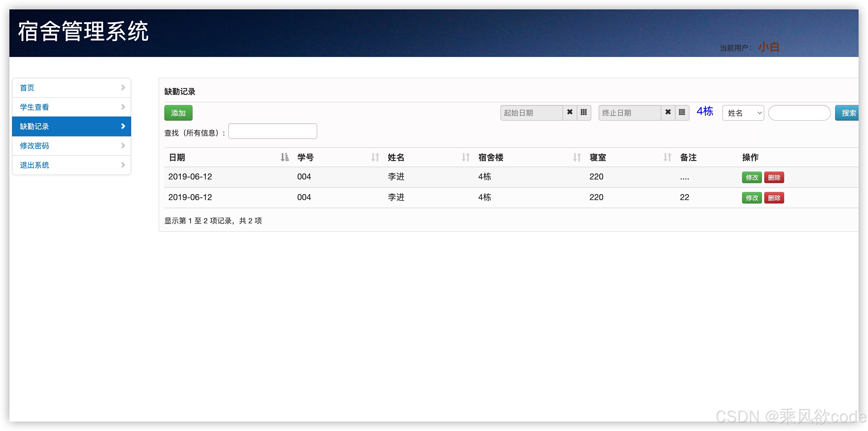Sort table by 宿舍楼 column icon
Screen dimensions: 868x431
576,157
